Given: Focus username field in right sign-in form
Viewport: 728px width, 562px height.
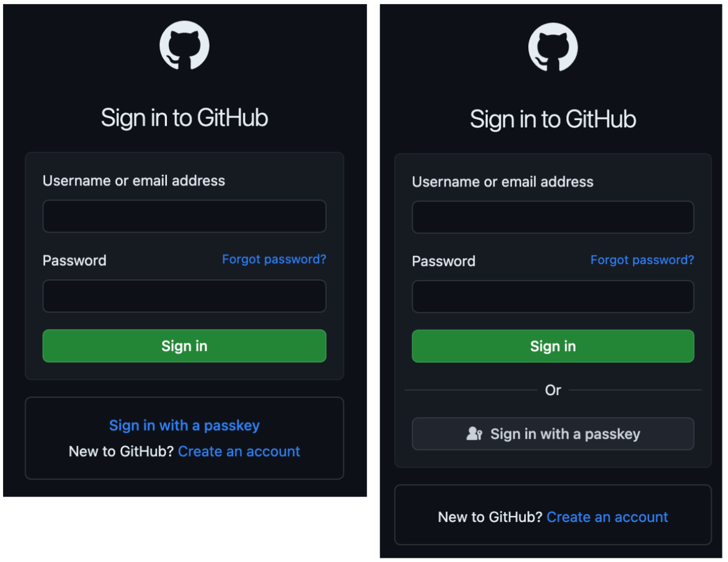Looking at the screenshot, I should (x=553, y=217).
